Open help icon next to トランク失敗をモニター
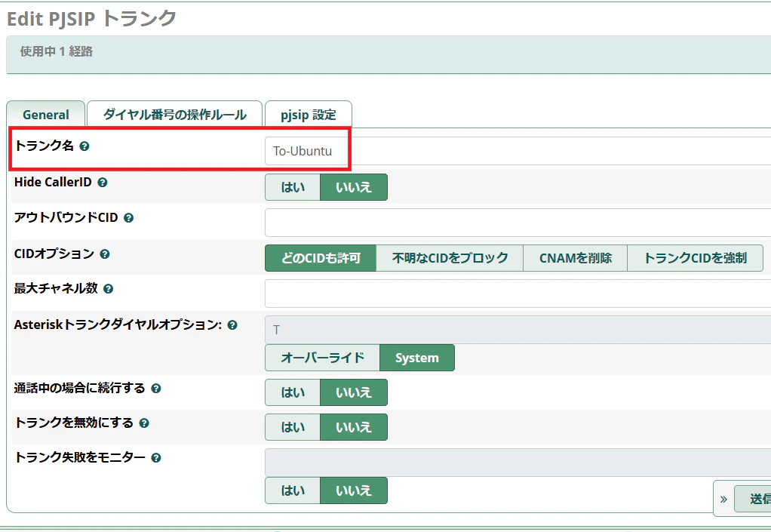771x532 pixels. pyautogui.click(x=156, y=458)
